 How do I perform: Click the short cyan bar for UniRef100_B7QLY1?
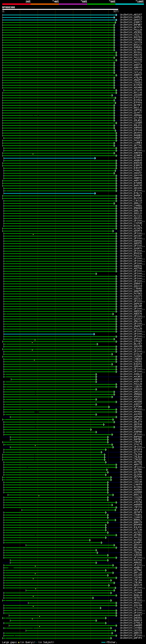[x=50, y=193]
